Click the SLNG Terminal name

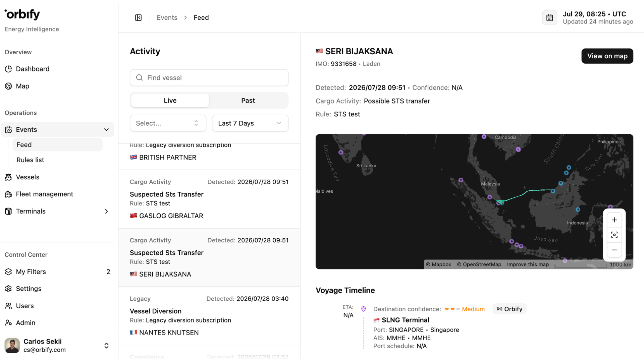[405, 320]
